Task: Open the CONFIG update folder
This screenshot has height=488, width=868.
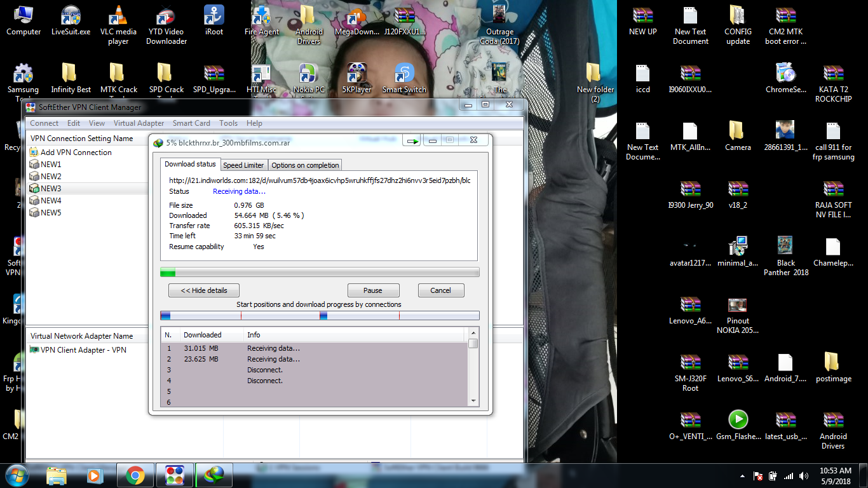Action: (738, 25)
